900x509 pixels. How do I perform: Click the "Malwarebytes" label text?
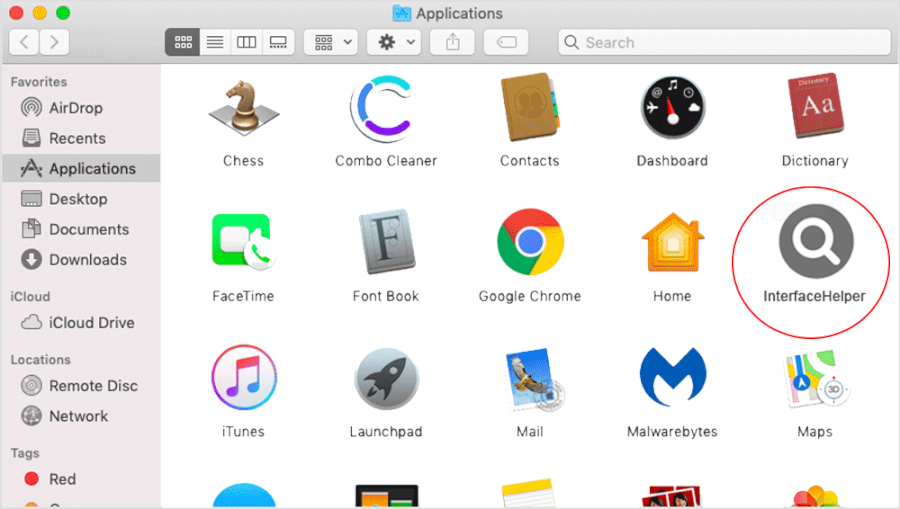click(672, 432)
